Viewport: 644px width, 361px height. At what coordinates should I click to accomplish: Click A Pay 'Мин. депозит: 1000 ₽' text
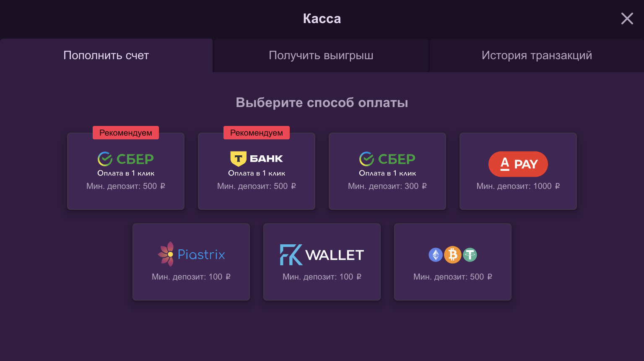[518, 186]
